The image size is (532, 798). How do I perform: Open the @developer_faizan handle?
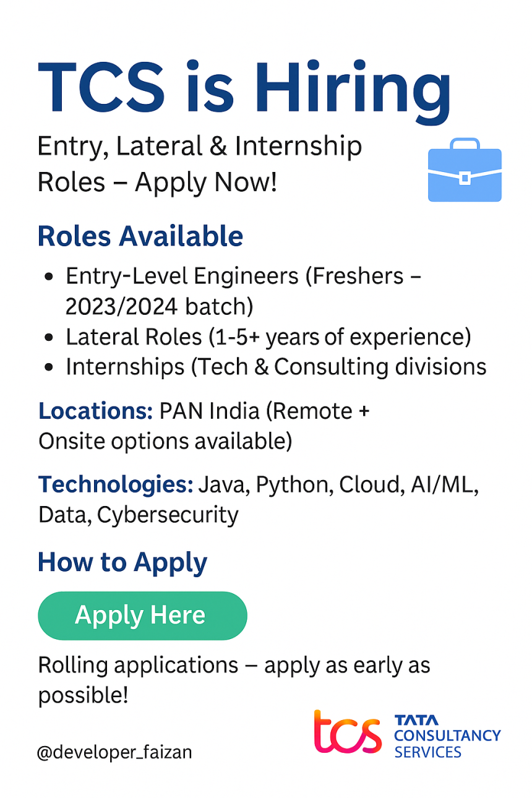coord(114,752)
